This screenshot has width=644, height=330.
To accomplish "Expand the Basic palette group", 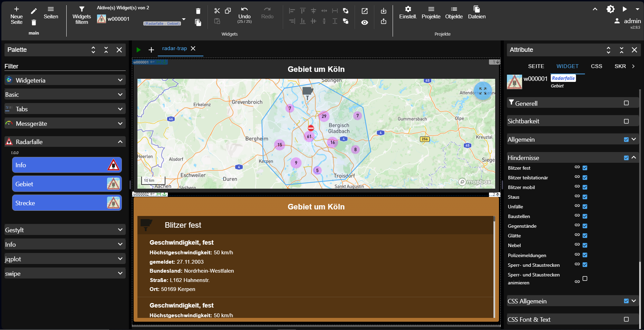I will (x=65, y=94).
